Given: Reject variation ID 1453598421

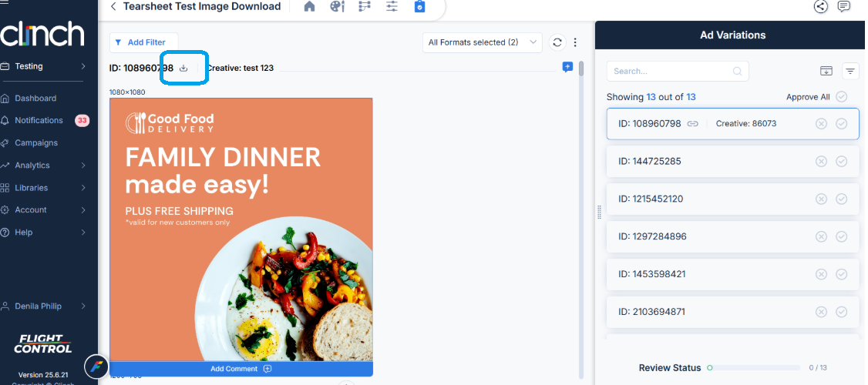Looking at the screenshot, I should [821, 274].
